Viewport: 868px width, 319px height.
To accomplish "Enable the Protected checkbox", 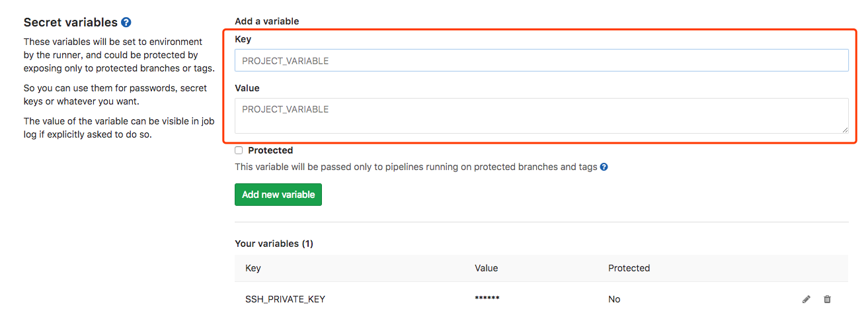I will tap(239, 150).
